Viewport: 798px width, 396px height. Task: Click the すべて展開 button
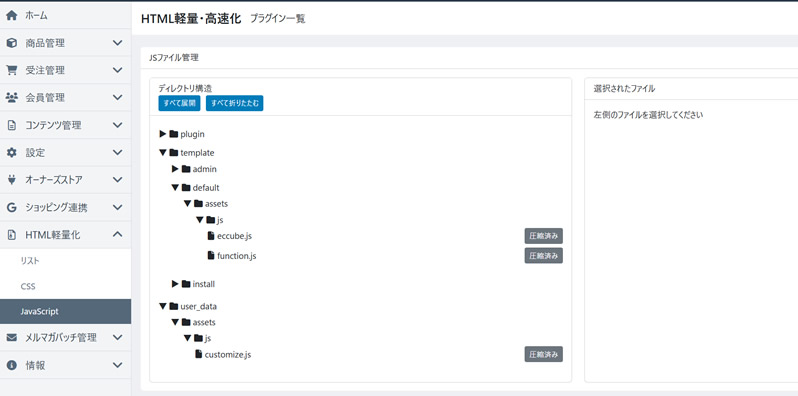pyautogui.click(x=179, y=103)
